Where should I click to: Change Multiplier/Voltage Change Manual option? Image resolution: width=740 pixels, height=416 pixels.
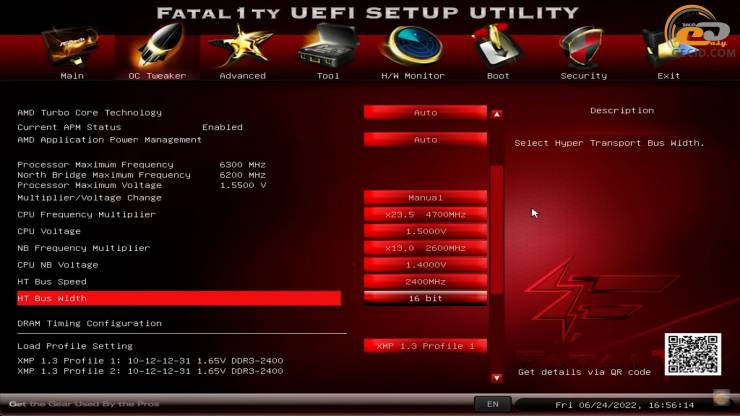425,197
